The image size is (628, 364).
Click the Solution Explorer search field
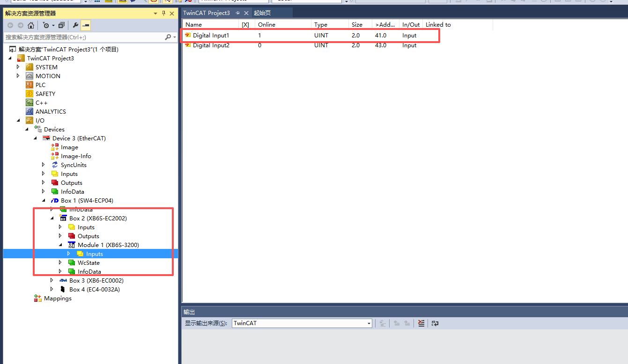click(84, 37)
